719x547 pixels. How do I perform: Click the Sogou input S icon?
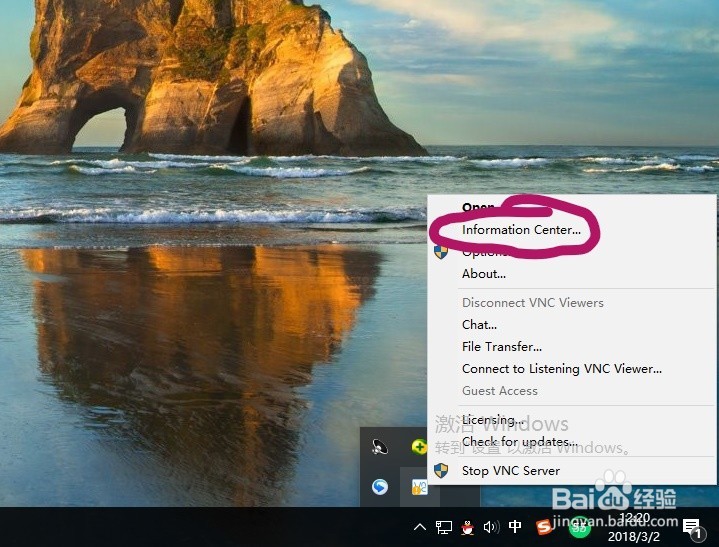[x=544, y=527]
